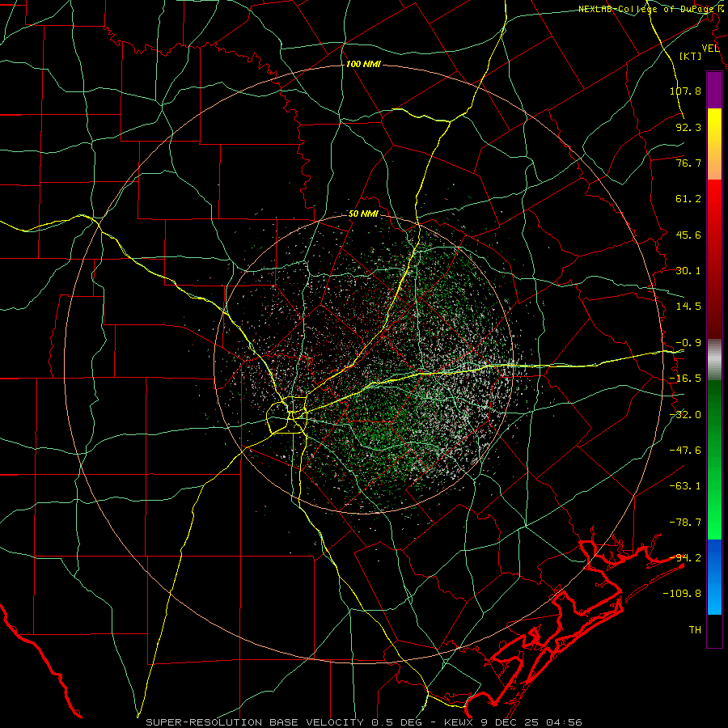Image resolution: width=728 pixels, height=728 pixels.
Task: Click the -78.7 velocity legend value
Action: tap(685, 523)
